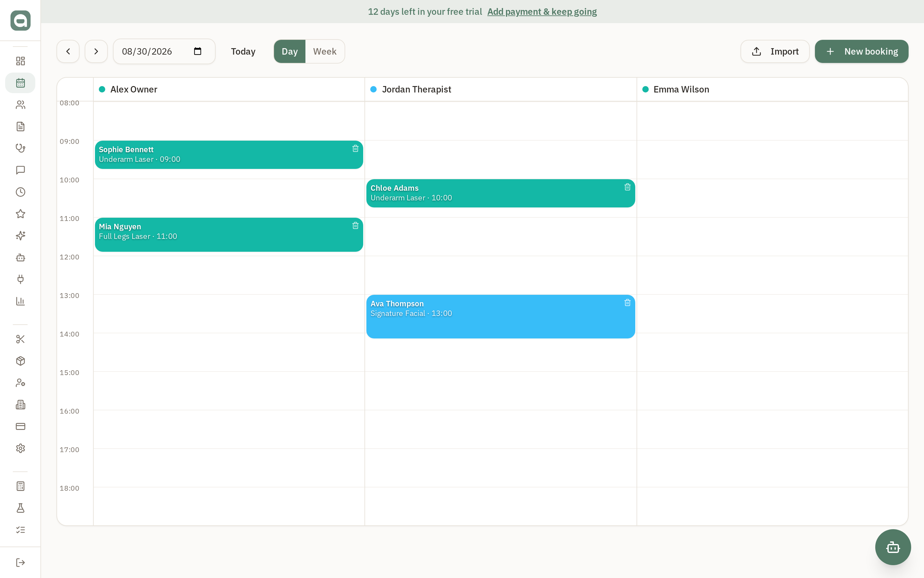Delete Sophie Bennett's booking with trash icon

[355, 148]
